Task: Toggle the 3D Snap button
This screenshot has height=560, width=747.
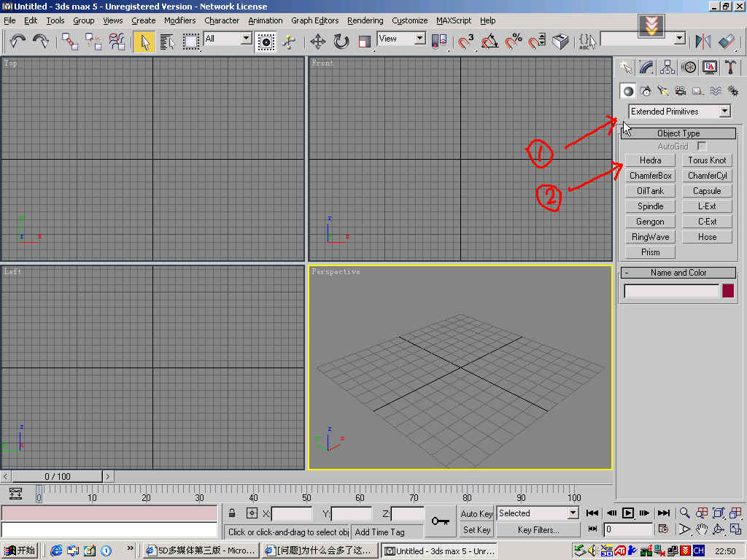Action: coord(465,42)
